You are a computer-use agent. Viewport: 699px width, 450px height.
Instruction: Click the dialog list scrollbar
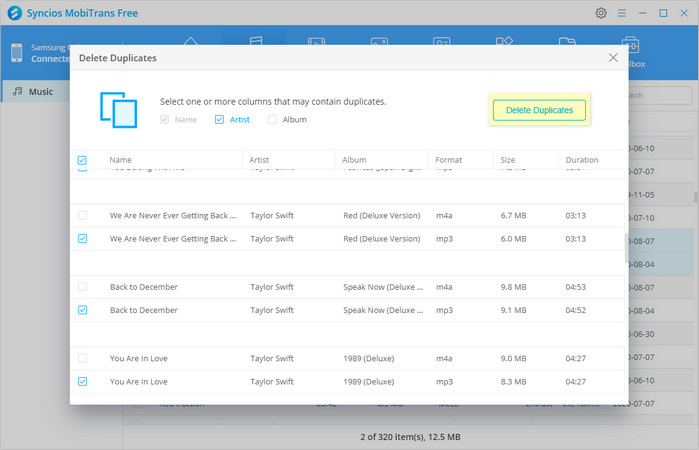click(626, 248)
